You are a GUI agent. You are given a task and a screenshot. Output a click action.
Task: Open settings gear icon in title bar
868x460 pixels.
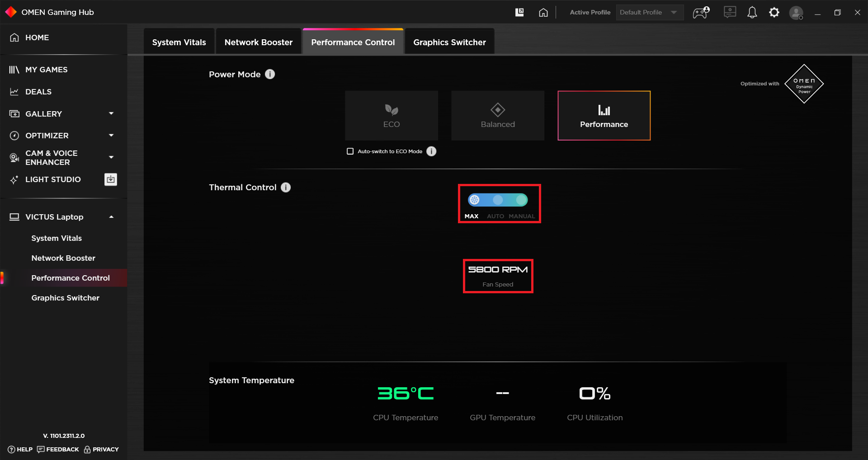click(x=774, y=13)
